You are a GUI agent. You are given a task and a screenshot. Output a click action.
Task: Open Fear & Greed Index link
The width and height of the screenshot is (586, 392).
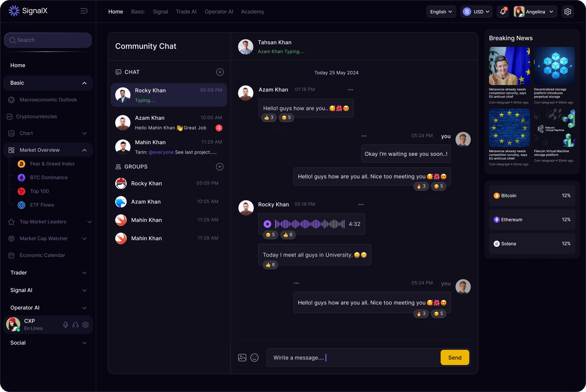[x=52, y=164]
